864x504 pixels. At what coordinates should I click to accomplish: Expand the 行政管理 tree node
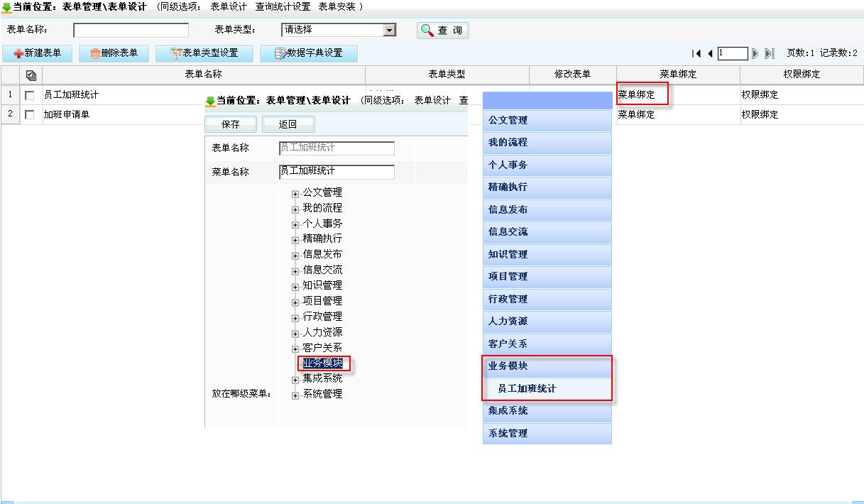[x=295, y=318]
